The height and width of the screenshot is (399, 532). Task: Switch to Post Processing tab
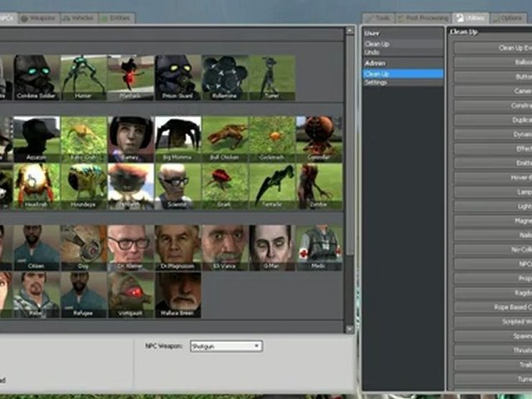pyautogui.click(x=424, y=18)
